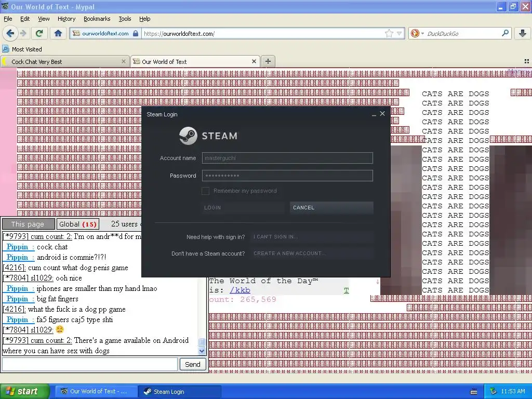532x399 pixels.
Task: Click the [4216] cum count what dog message name
Action: coord(14,268)
